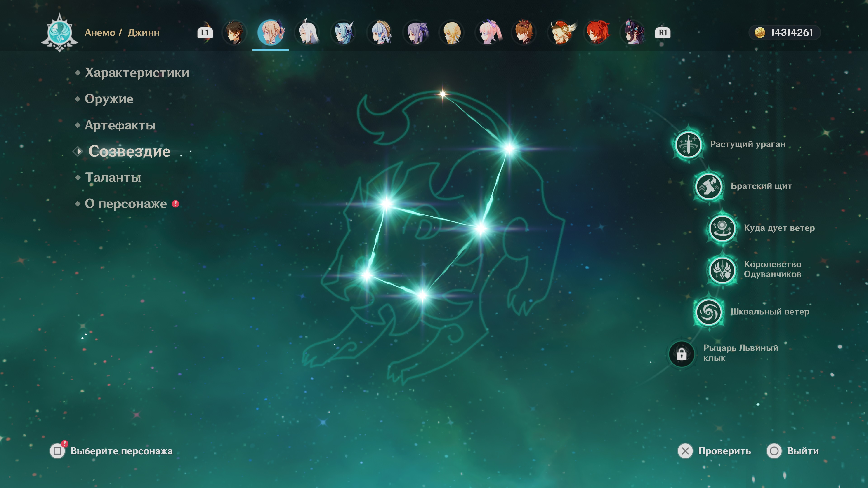Go to Артефакты menu section

coord(120,125)
